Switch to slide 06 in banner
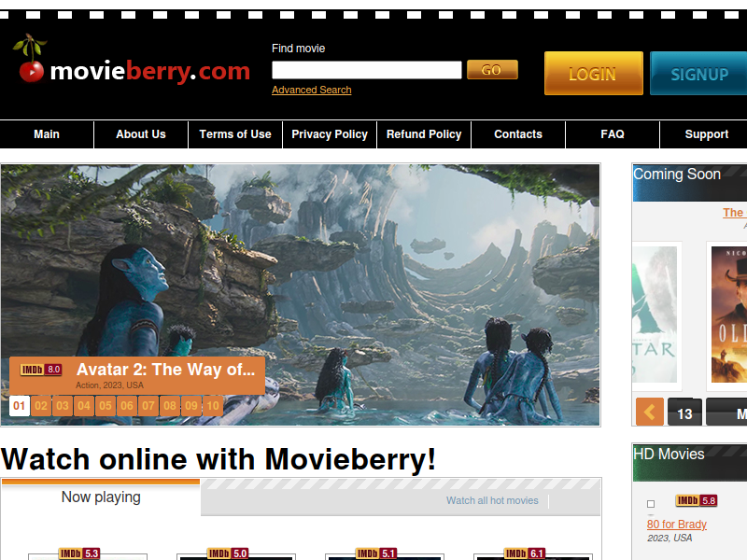The width and height of the screenshot is (747, 560). click(127, 406)
